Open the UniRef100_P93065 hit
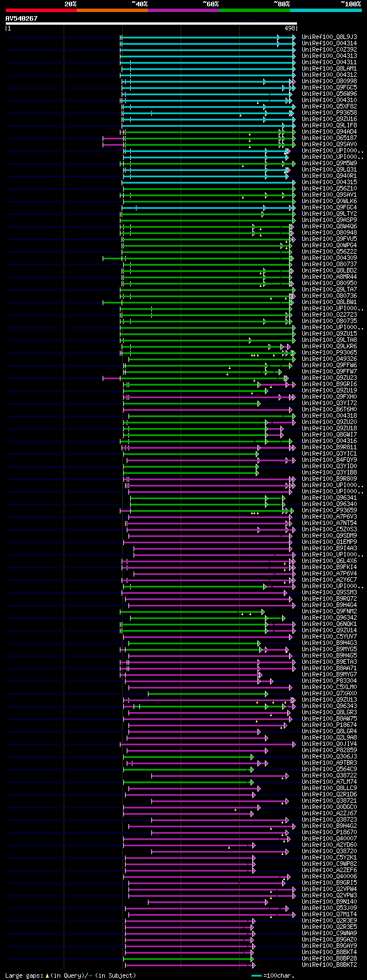This screenshot has width=367, height=980. (330, 352)
